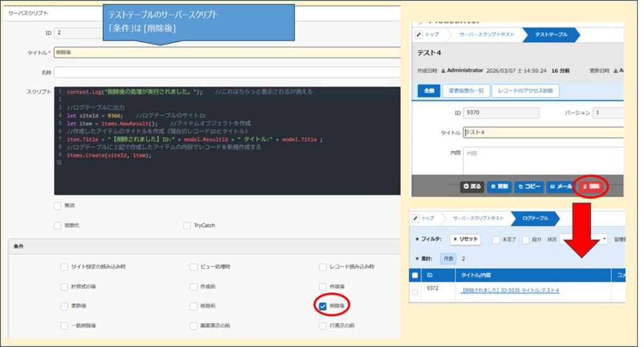Screen dimensions: 644x347
Task: Collapse filters using the × beside フィルタ
Action: click(418, 239)
